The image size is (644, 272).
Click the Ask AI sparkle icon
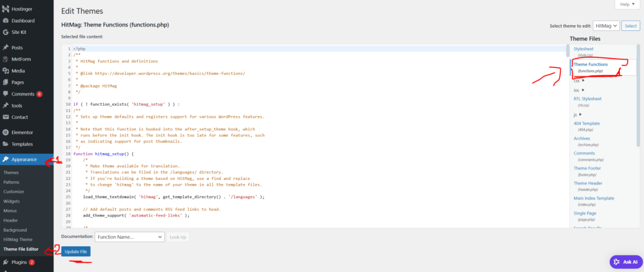(616, 262)
